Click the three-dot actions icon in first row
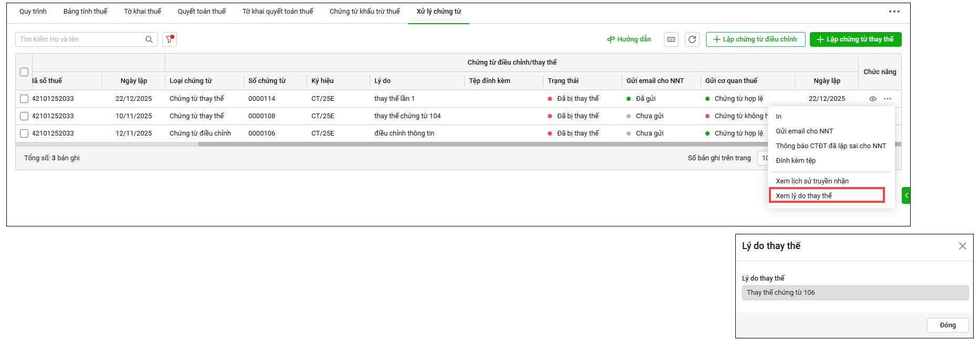Image resolution: width=980 pixels, height=341 pixels. tap(888, 99)
